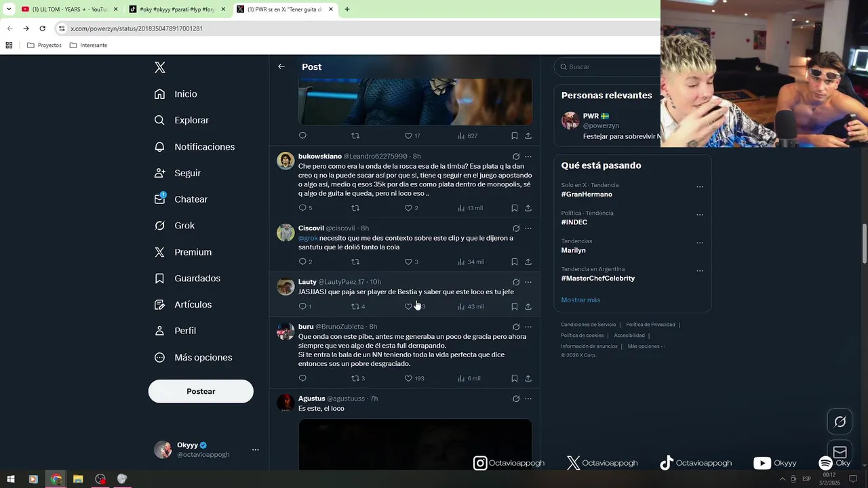
Task: Reply to bukowskiano's post
Action: pos(302,208)
